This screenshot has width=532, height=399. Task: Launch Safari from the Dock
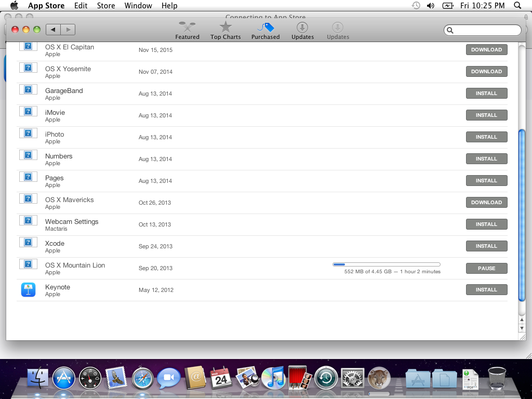click(x=142, y=378)
